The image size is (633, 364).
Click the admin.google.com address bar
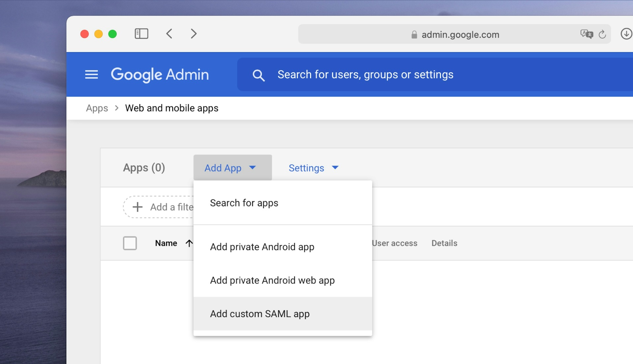click(x=454, y=34)
